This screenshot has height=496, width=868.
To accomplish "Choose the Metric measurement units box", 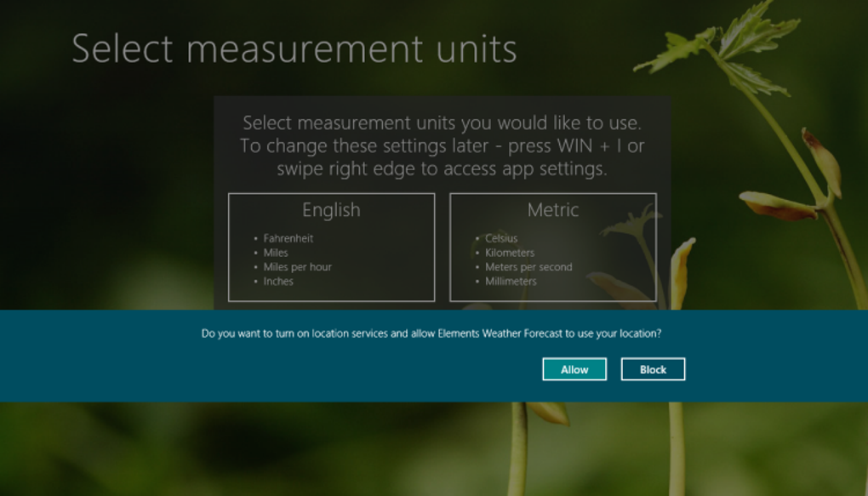I will 553,248.
